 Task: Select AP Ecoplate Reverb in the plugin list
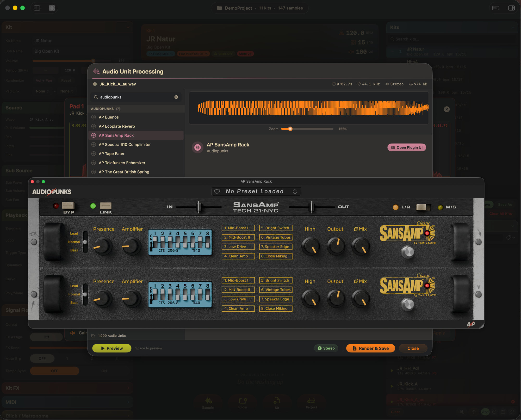point(136,126)
